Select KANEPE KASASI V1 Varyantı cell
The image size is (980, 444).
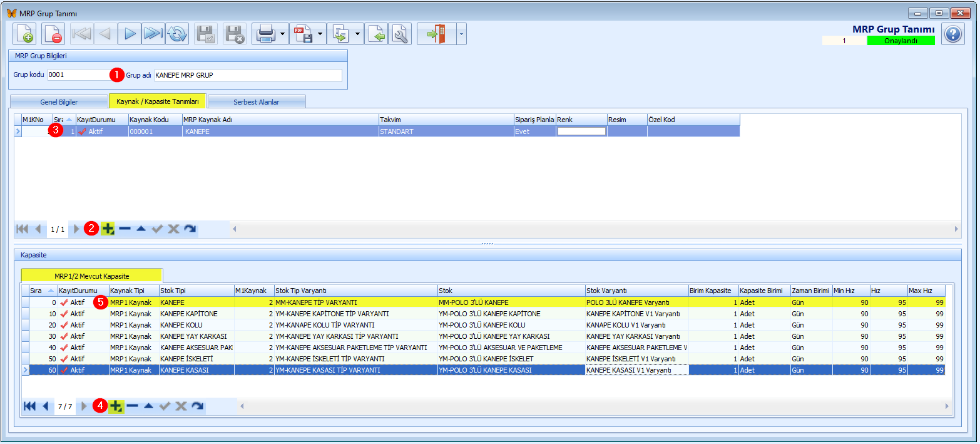pos(636,370)
